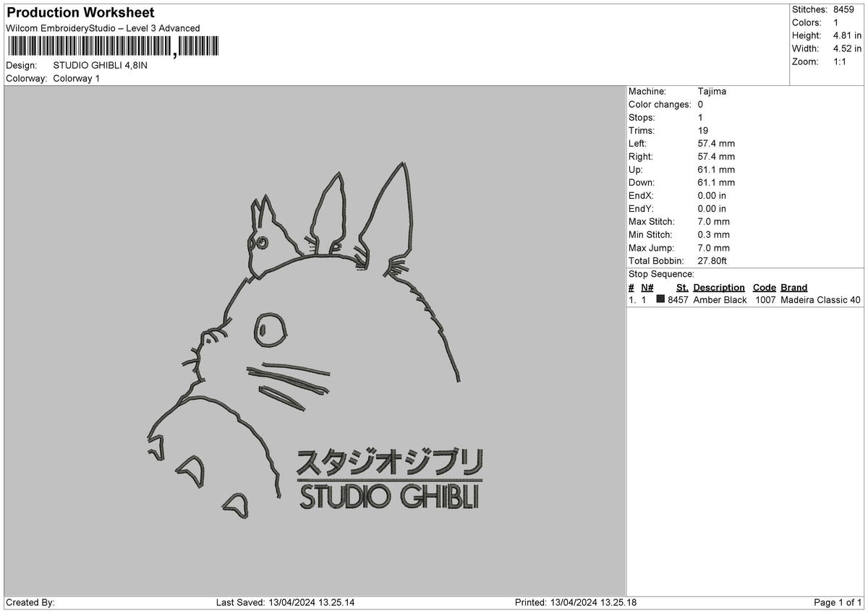
Task: Select the Description column header
Action: tap(719, 288)
